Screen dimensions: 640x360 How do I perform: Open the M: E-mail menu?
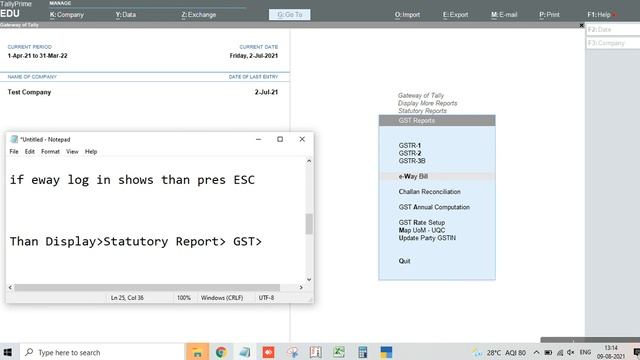(504, 15)
